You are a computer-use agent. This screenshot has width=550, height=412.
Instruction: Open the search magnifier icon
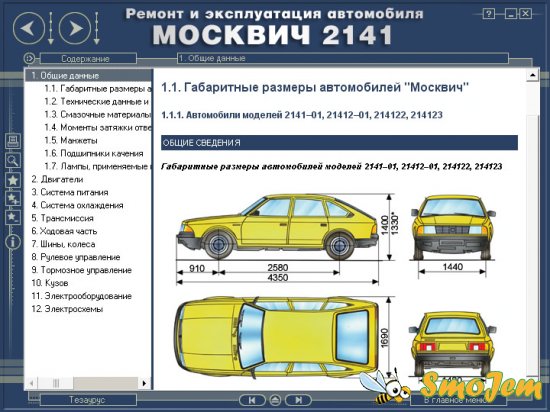13,160
